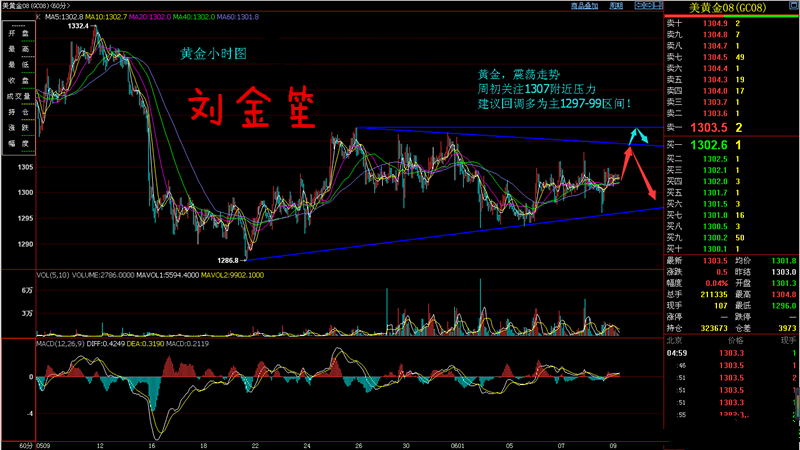
Task: Select the 卖十 1304.9 order book row
Action: pos(732,23)
